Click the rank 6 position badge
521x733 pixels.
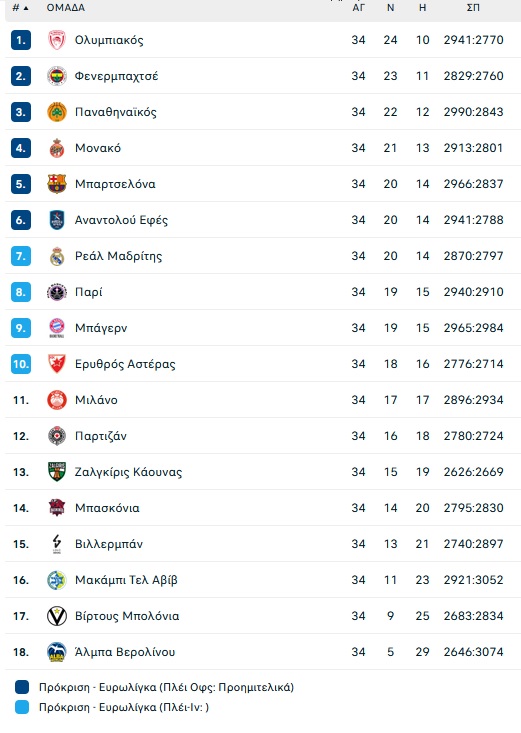tap(21, 220)
